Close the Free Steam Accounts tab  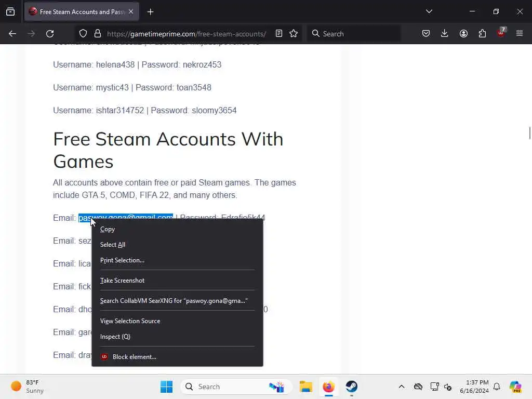click(131, 11)
